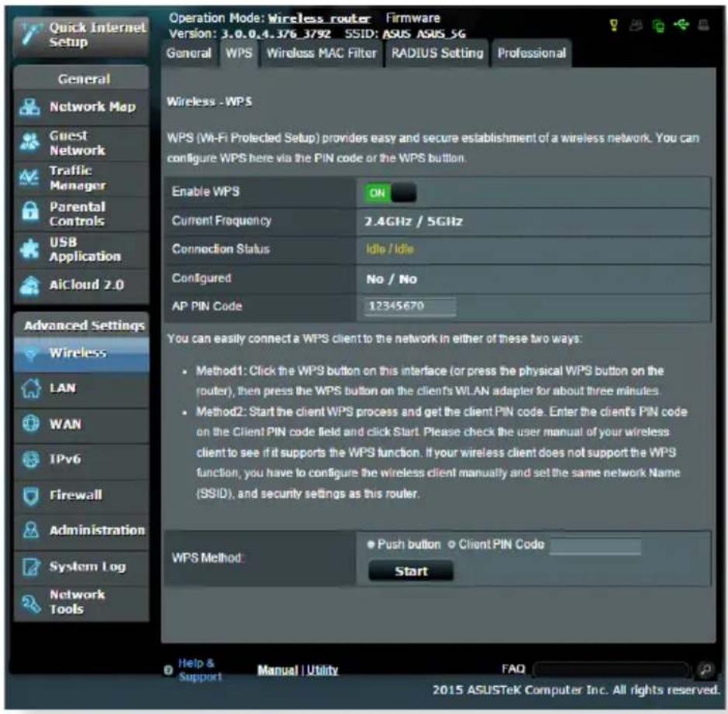Click the Traffic Manager graph icon
The image size is (728, 714).
click(x=29, y=178)
